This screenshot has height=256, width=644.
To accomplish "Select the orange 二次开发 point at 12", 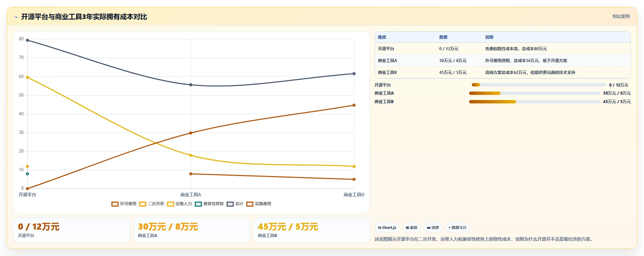I will (x=27, y=166).
